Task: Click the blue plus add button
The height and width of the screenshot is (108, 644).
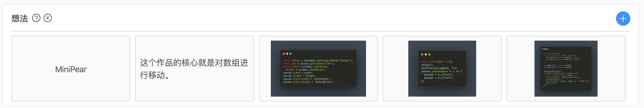Action: [623, 18]
